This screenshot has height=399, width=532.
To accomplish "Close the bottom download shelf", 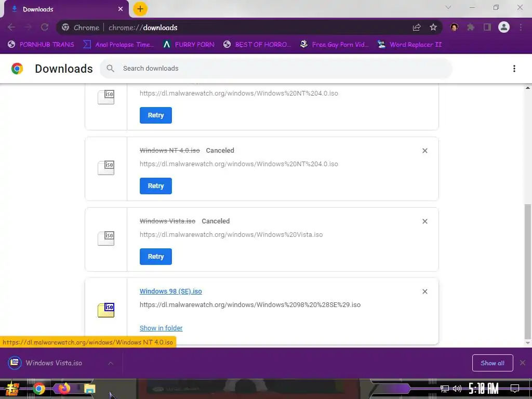I will point(523,363).
